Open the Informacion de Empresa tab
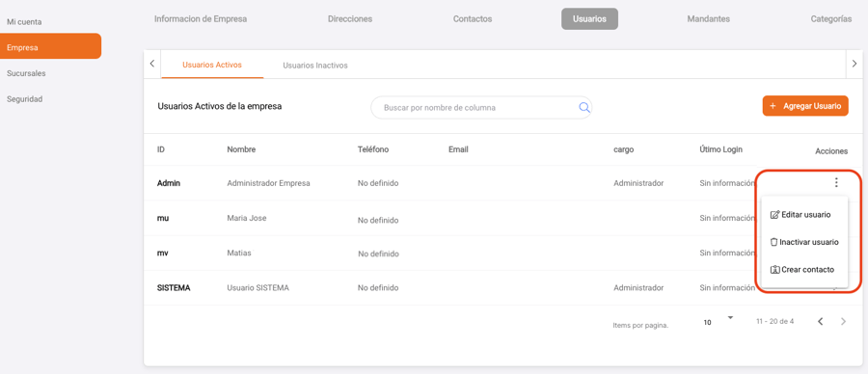The image size is (868, 374). 201,19
